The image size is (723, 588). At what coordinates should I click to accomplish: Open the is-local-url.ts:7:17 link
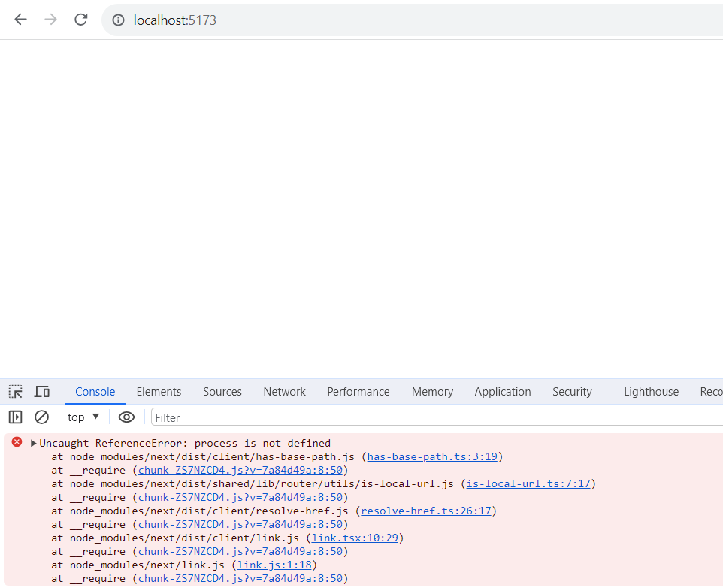pos(528,483)
